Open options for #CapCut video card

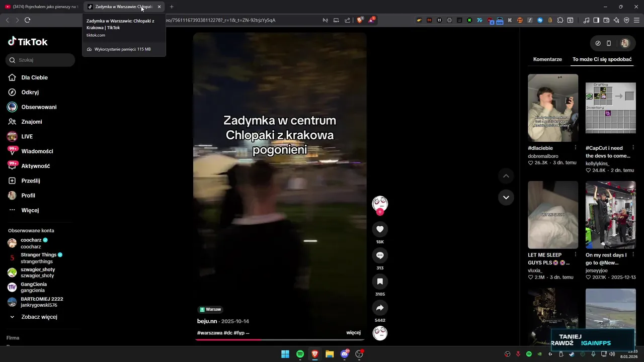(633, 148)
